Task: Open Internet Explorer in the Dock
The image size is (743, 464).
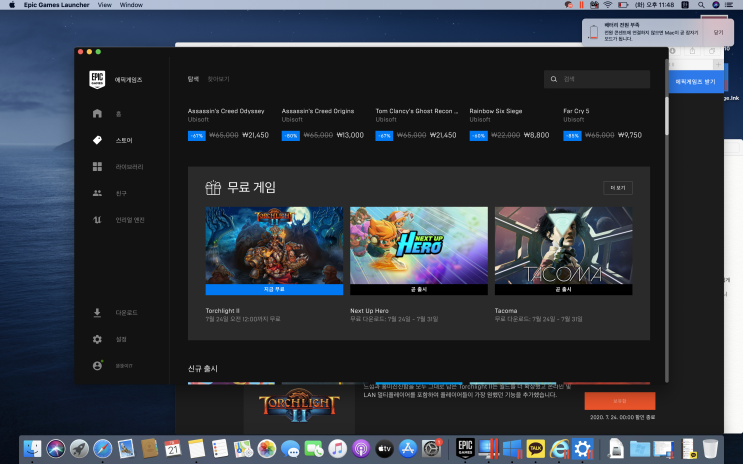Action: tap(559, 448)
